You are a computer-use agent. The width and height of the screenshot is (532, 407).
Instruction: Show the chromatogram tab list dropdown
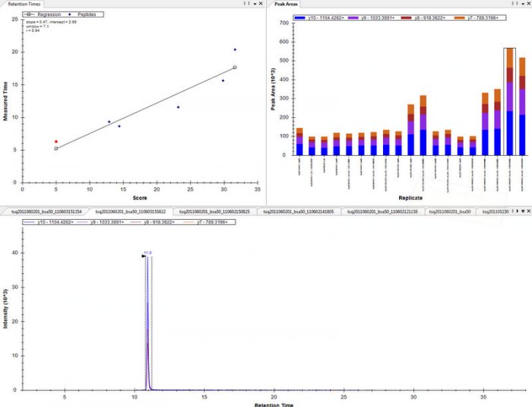(521, 211)
